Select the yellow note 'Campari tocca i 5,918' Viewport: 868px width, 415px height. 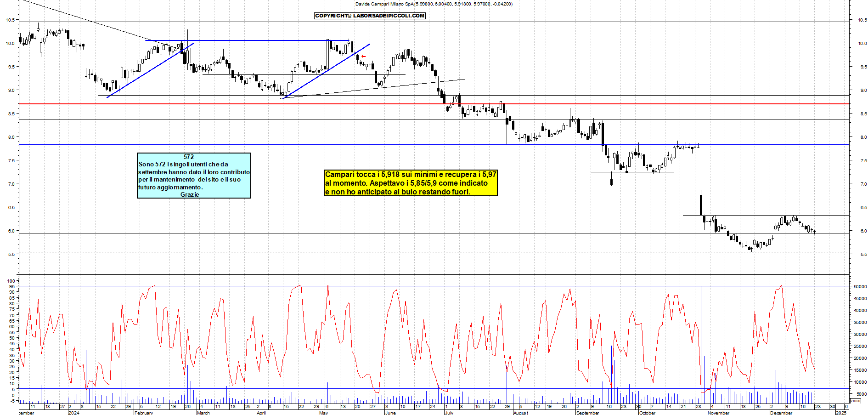click(411, 183)
